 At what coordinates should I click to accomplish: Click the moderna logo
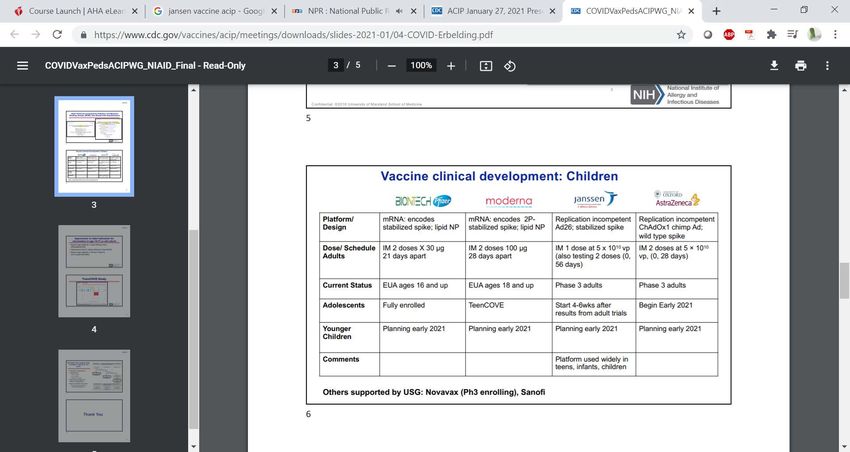(508, 201)
